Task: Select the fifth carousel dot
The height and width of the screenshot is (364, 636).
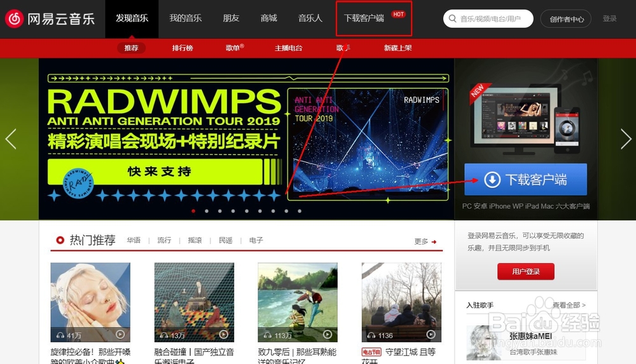Action: [247, 211]
